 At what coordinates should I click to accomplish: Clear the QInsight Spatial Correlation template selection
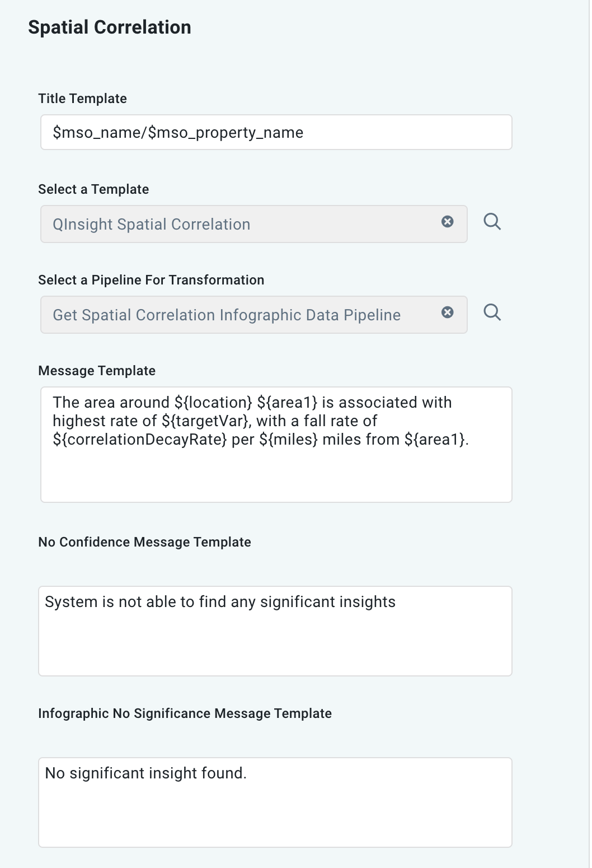(448, 222)
